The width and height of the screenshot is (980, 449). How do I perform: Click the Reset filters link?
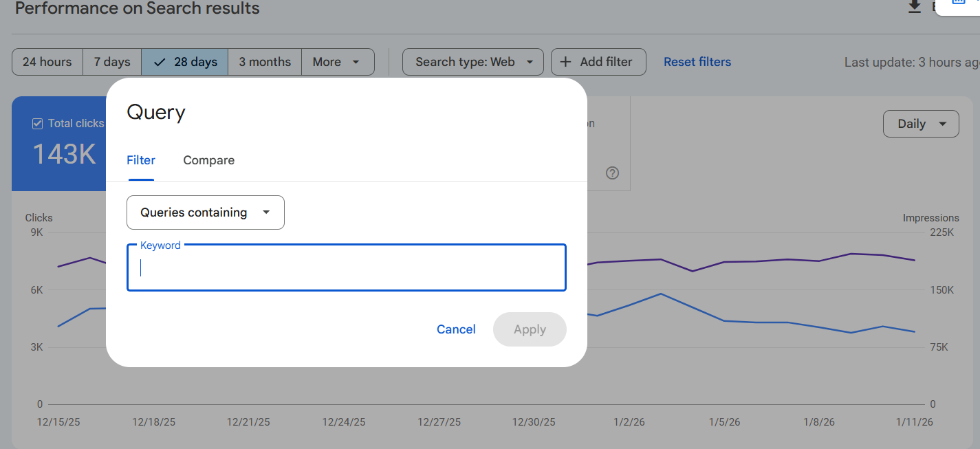pyautogui.click(x=697, y=62)
